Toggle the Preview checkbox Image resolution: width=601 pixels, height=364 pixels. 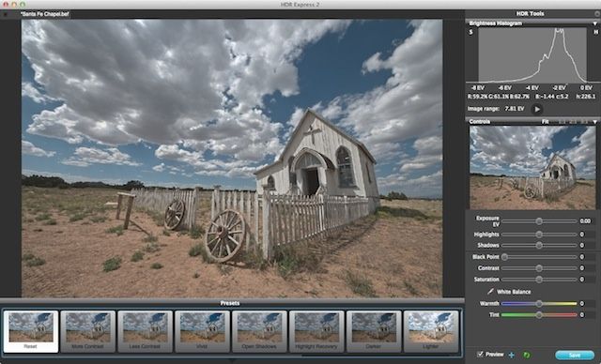click(480, 354)
